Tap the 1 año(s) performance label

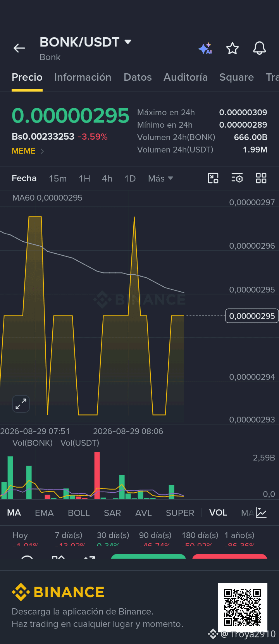pos(239,535)
